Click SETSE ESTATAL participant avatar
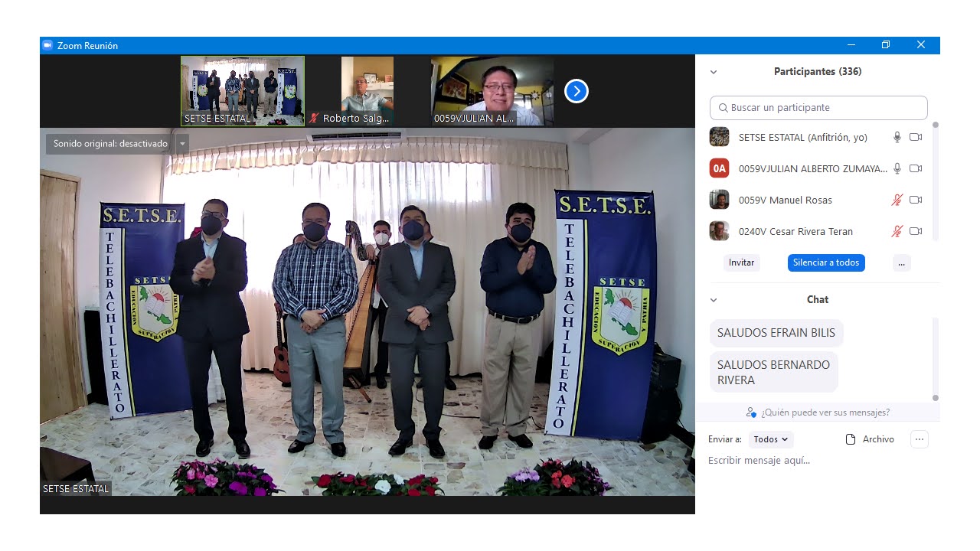The width and height of the screenshot is (980, 551). point(719,137)
